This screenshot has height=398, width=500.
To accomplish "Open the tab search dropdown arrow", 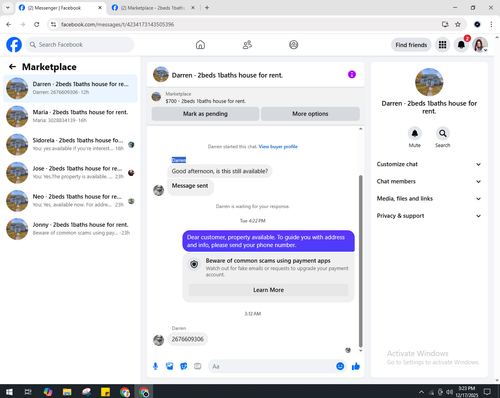I will [x=8, y=7].
